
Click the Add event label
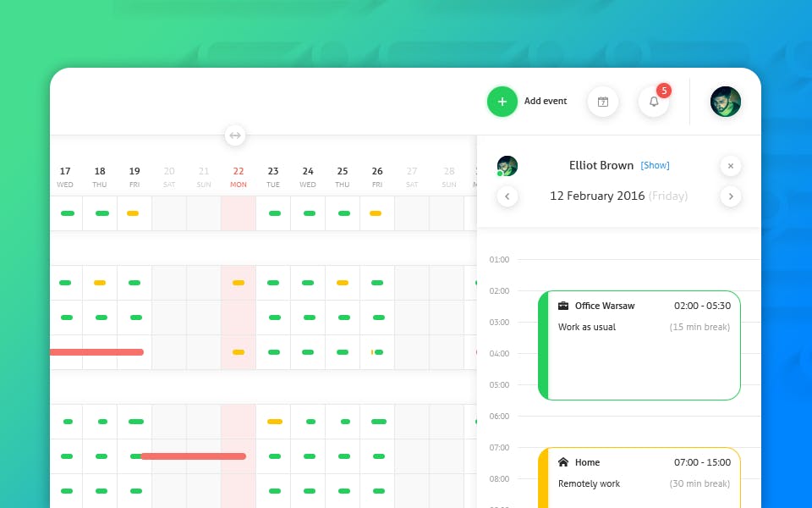pyautogui.click(x=546, y=101)
